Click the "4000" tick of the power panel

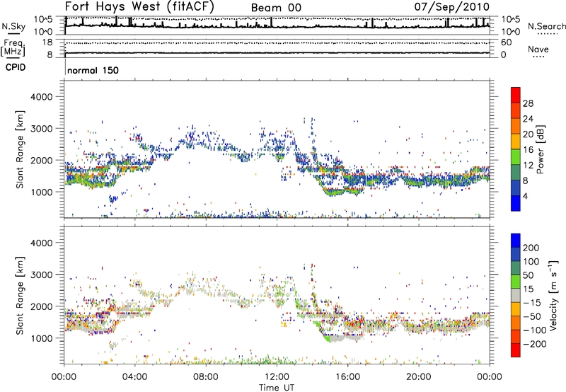pyautogui.click(x=41, y=97)
